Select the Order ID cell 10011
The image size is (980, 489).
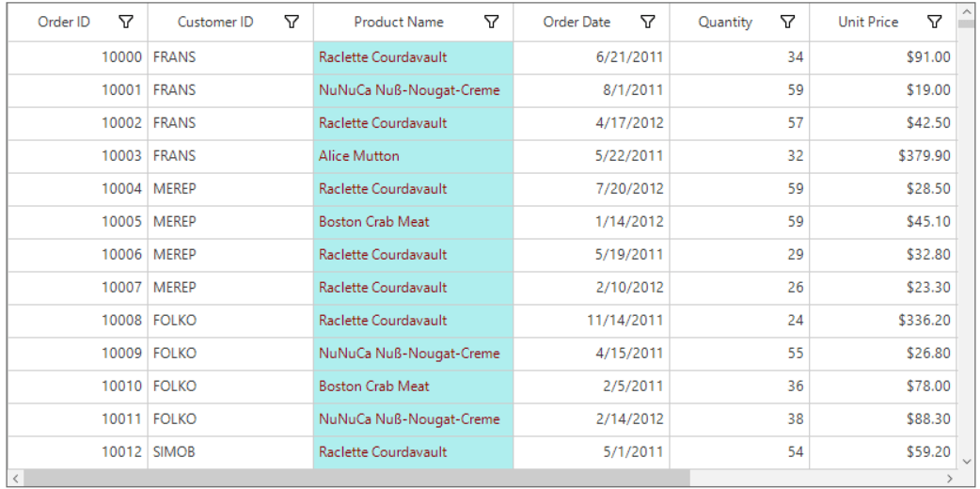(x=77, y=419)
